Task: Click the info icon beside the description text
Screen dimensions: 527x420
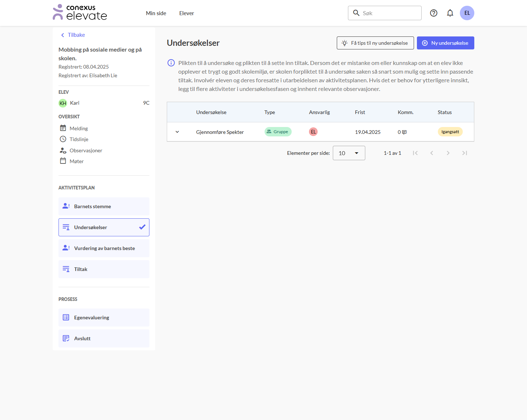Action: [x=171, y=63]
